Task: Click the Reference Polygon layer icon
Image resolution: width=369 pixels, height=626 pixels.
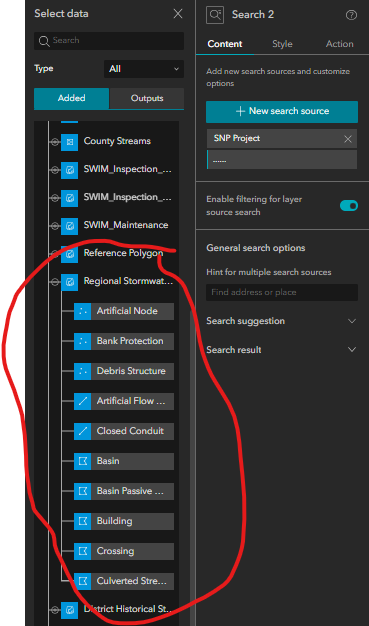Action: click(69, 253)
